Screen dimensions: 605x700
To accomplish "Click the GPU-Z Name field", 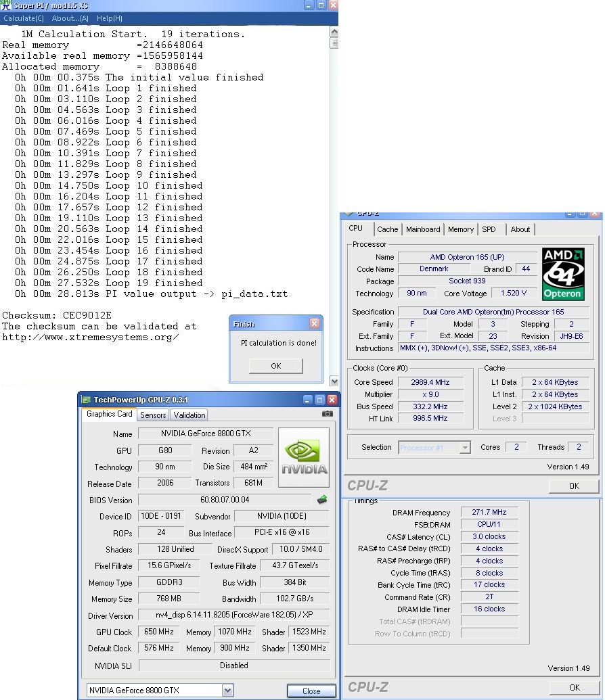I will coord(206,434).
